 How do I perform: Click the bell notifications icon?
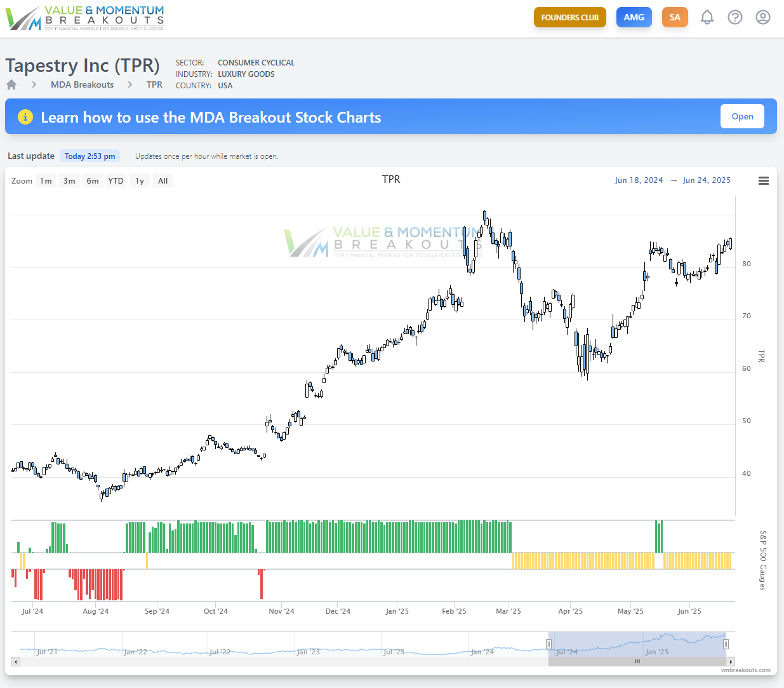click(x=707, y=17)
